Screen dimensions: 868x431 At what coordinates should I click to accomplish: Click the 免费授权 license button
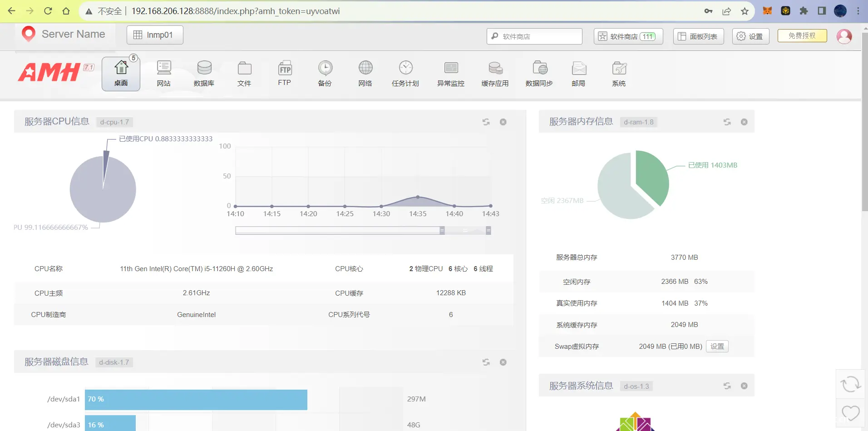tap(802, 35)
